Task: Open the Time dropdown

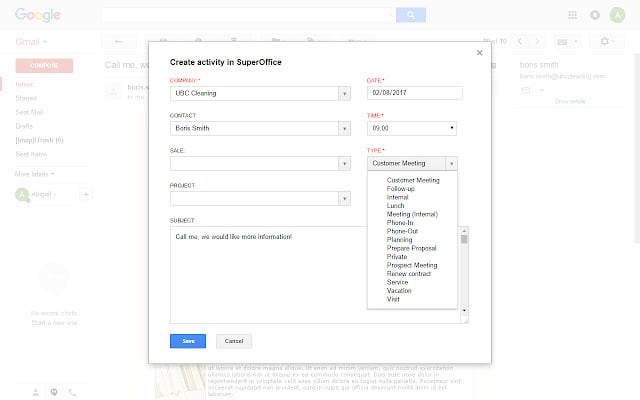Action: coord(453,128)
